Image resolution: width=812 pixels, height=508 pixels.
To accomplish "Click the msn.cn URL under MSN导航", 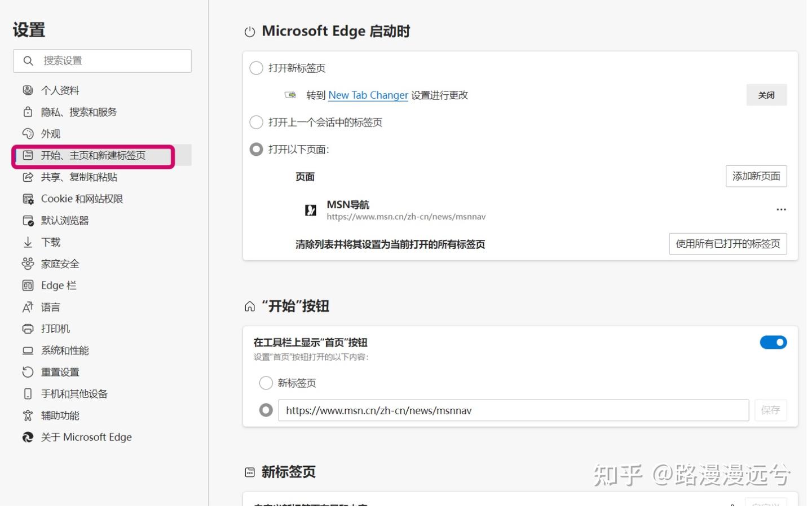I will (406, 217).
